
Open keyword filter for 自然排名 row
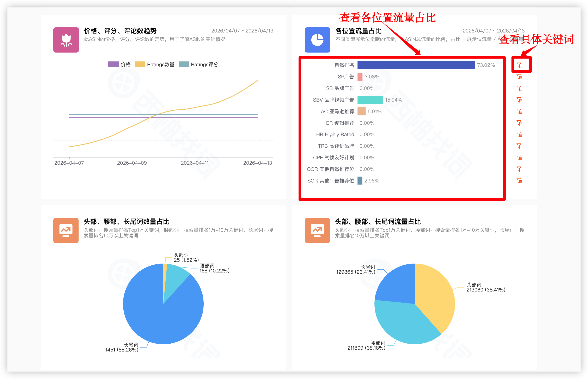point(520,65)
